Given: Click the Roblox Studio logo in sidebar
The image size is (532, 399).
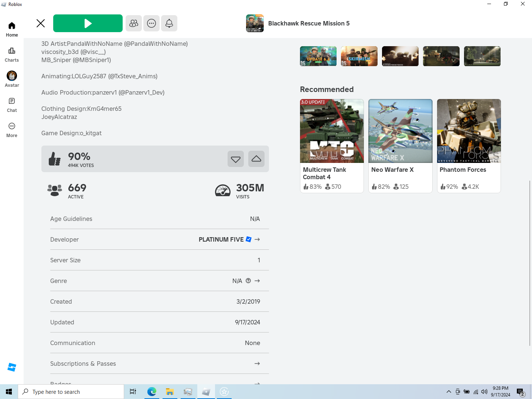Looking at the screenshot, I should pyautogui.click(x=12, y=367).
